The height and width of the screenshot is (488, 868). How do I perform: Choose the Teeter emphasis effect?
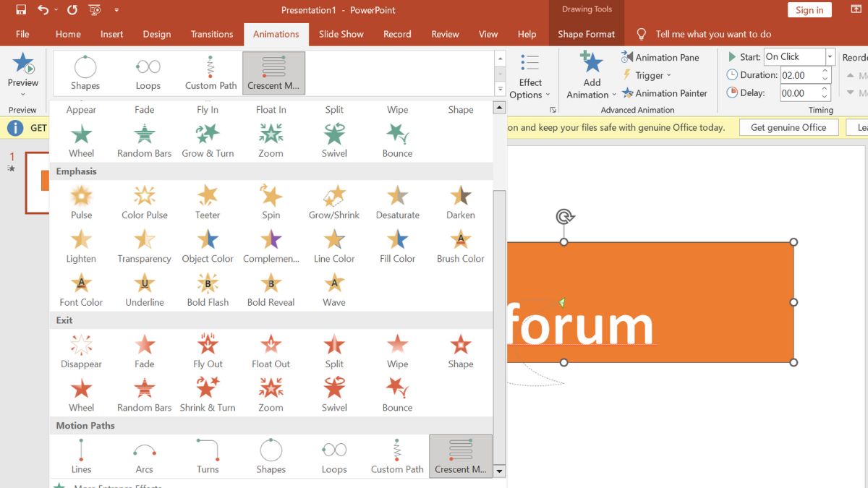(208, 202)
